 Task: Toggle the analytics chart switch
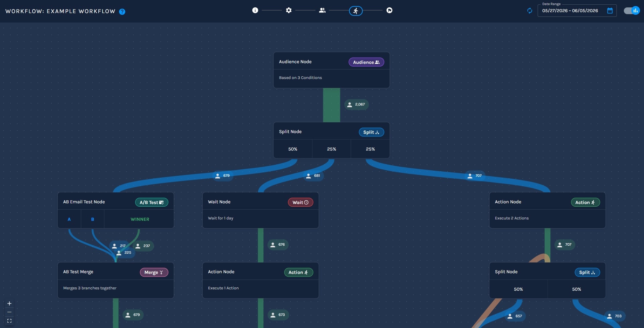pos(632,11)
